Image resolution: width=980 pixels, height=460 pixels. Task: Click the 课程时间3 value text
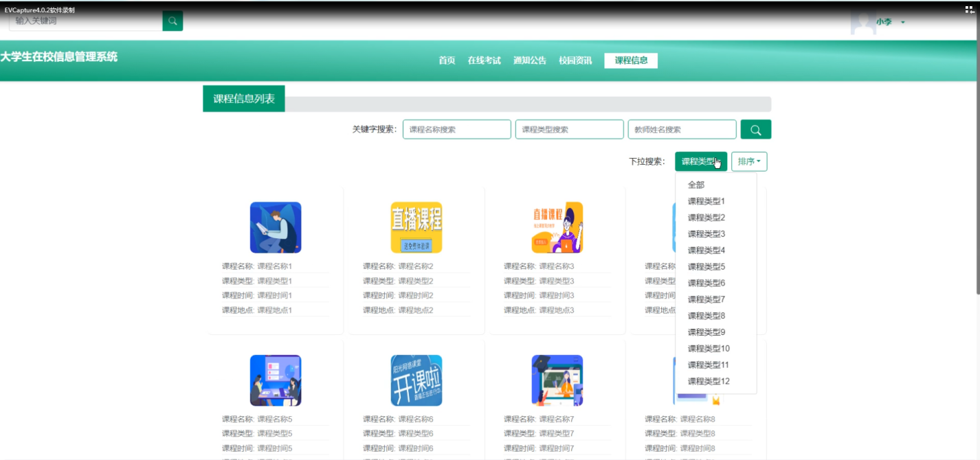click(557, 295)
